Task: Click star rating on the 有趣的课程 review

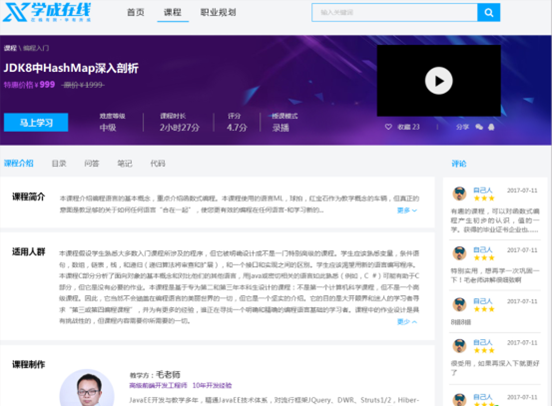Action: tap(484, 198)
